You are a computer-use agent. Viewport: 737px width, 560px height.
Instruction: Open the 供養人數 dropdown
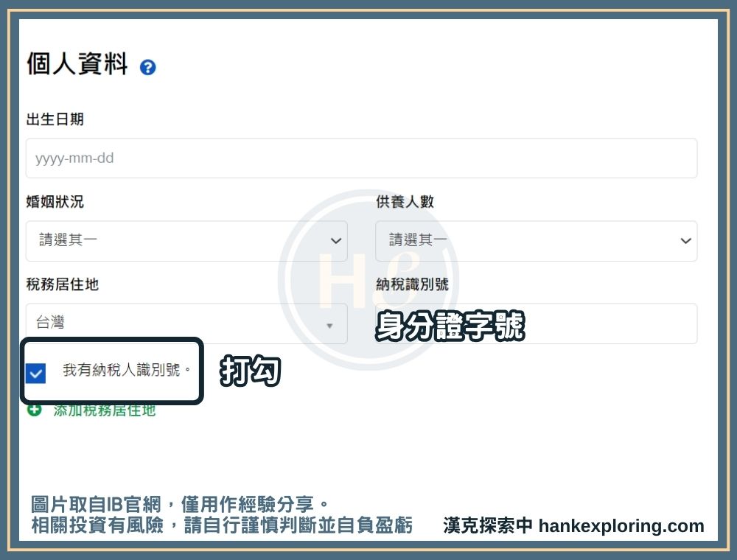(x=537, y=241)
